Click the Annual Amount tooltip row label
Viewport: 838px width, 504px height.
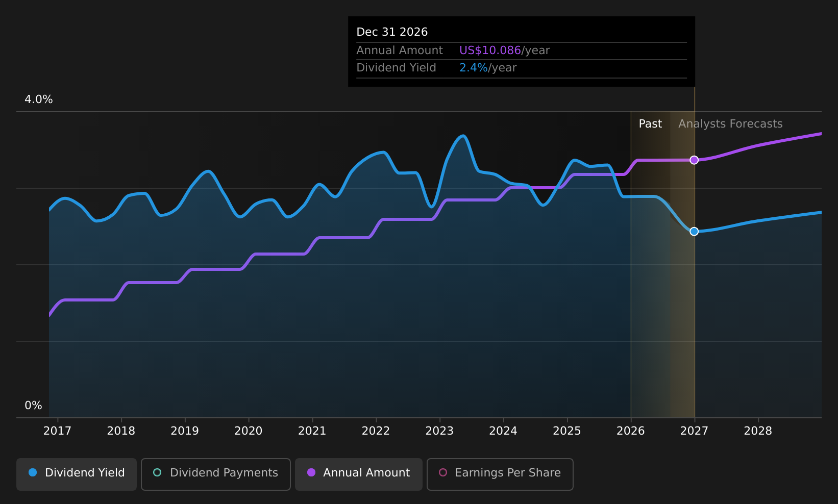pos(400,51)
